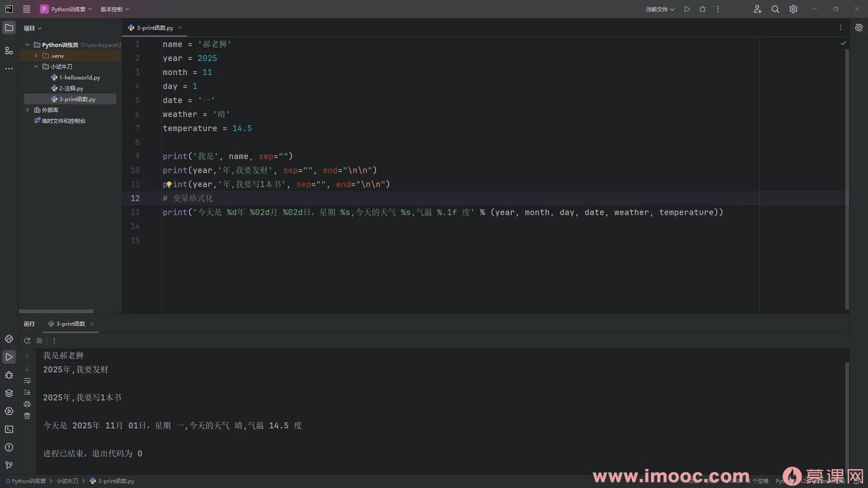Image resolution: width=868 pixels, height=488 pixels.
Task: Toggle scroll to end of console
Action: (27, 392)
